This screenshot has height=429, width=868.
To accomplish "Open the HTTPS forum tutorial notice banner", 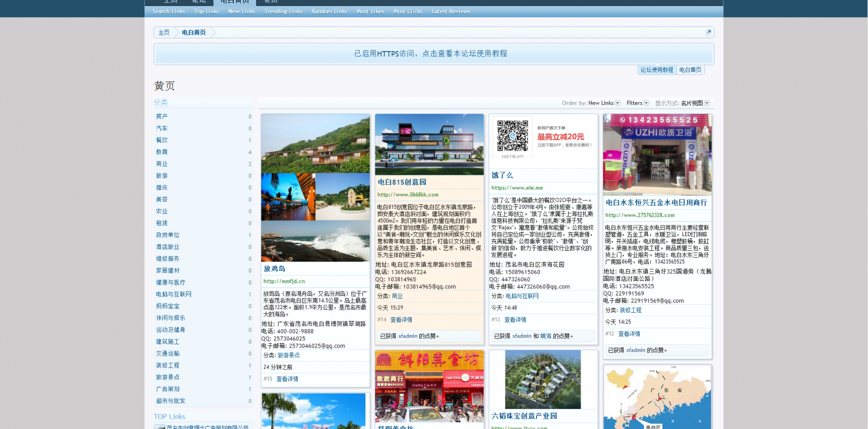I will (x=431, y=54).
